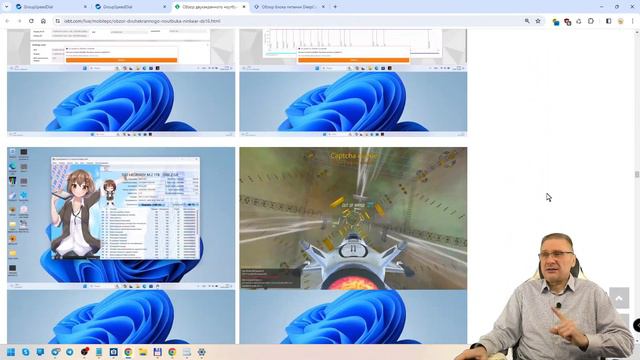Open the Chrome three-dot menu

pos(633,21)
